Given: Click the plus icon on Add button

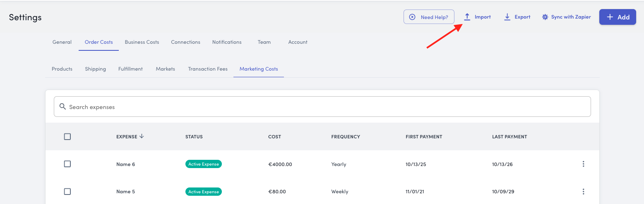Looking at the screenshot, I should pyautogui.click(x=610, y=17).
